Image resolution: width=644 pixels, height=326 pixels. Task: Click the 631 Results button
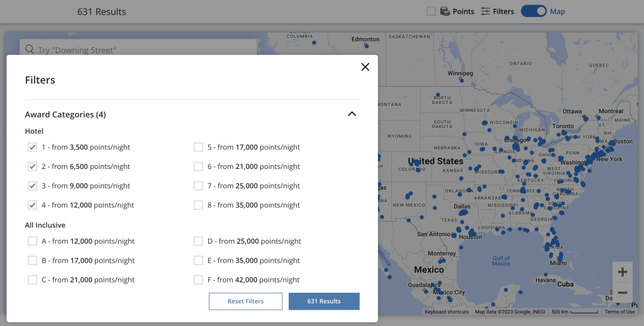tap(324, 302)
